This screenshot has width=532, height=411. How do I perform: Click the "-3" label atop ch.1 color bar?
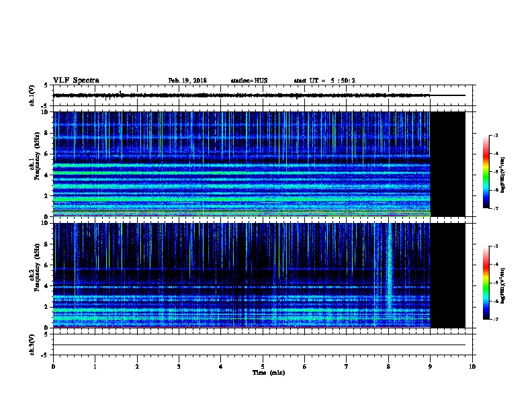pos(495,135)
